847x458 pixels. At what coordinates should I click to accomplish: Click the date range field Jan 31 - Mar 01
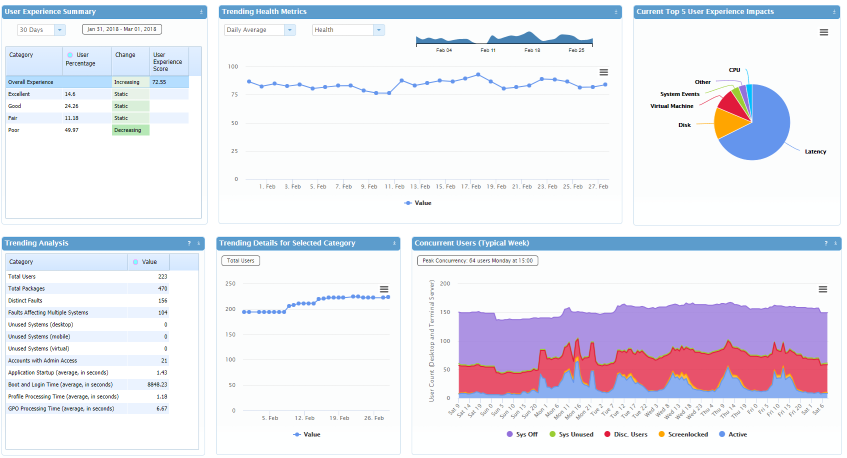point(121,30)
